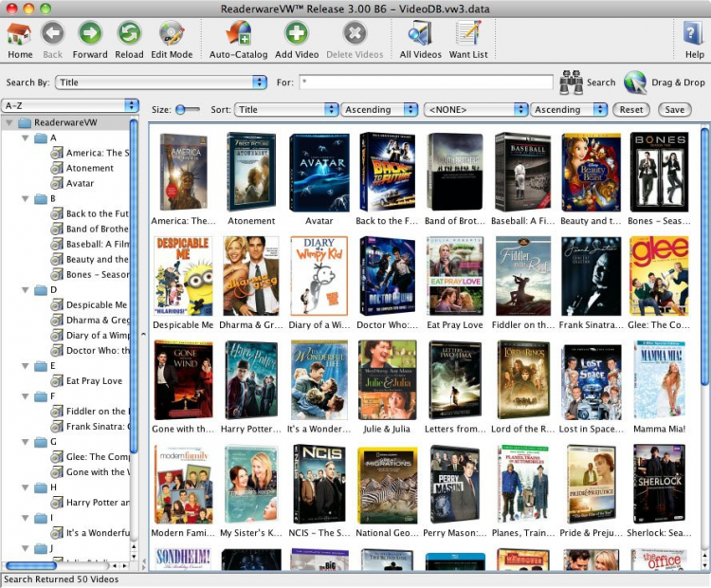Click the Reset button
Viewport: 711px width, 588px height.
tap(631, 109)
